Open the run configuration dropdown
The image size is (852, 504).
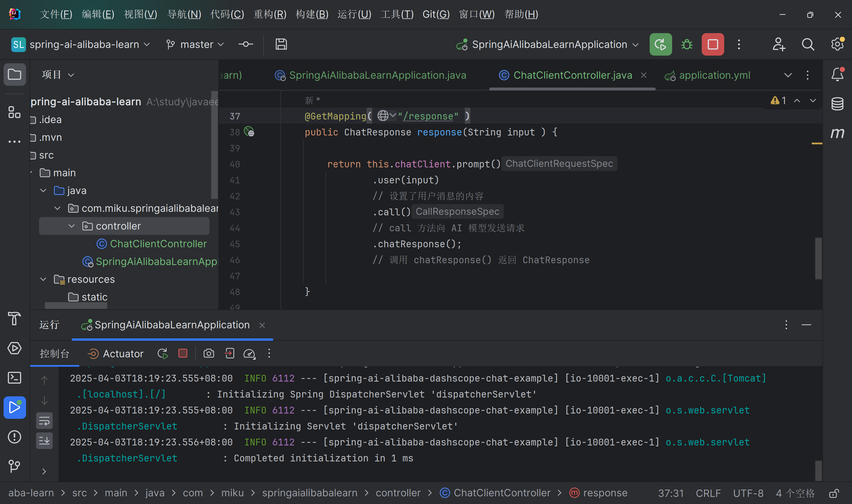coord(547,44)
